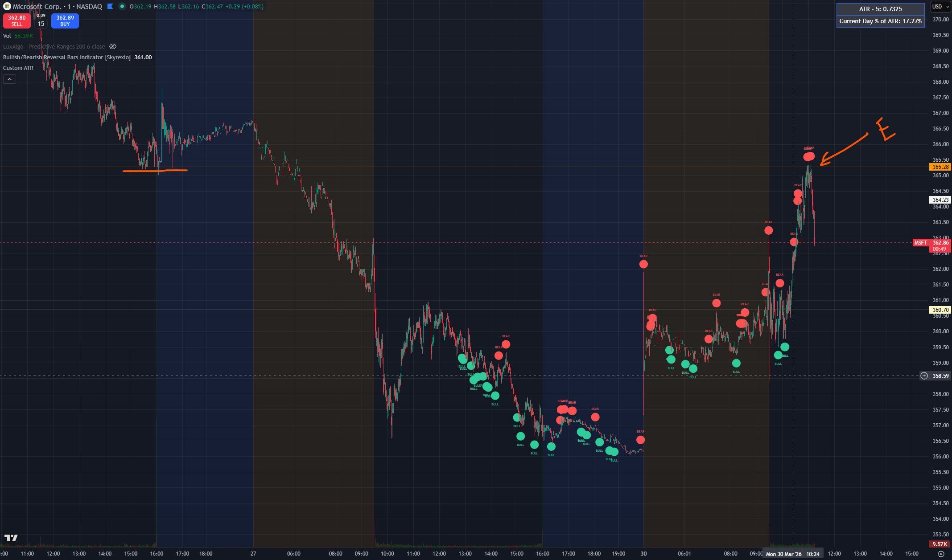Click the plus icon next to 358.59

924,376
